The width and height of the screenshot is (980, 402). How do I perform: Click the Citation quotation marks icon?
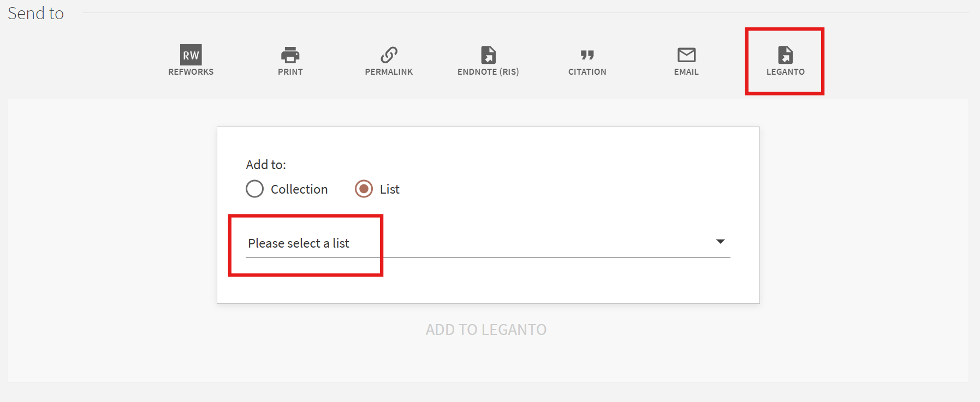click(x=587, y=55)
